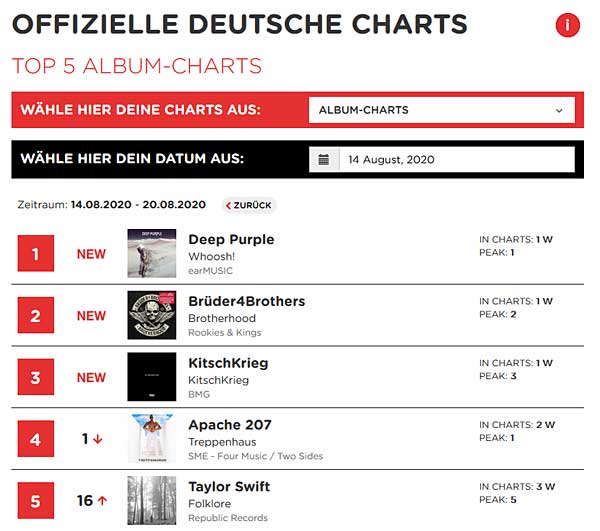Image resolution: width=600 pixels, height=531 pixels.
Task: Click the rank 5 red badge
Action: (x=36, y=500)
